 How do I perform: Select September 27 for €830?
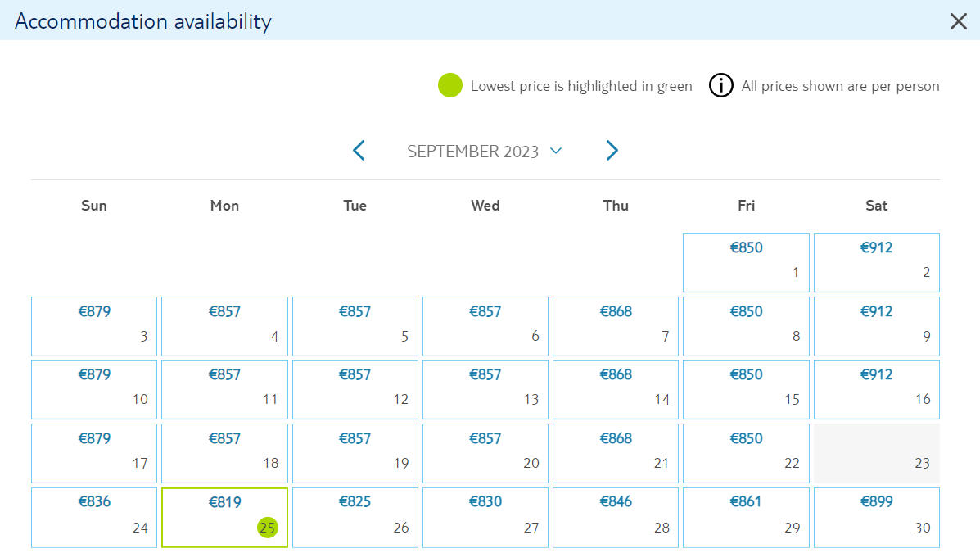[x=485, y=518]
